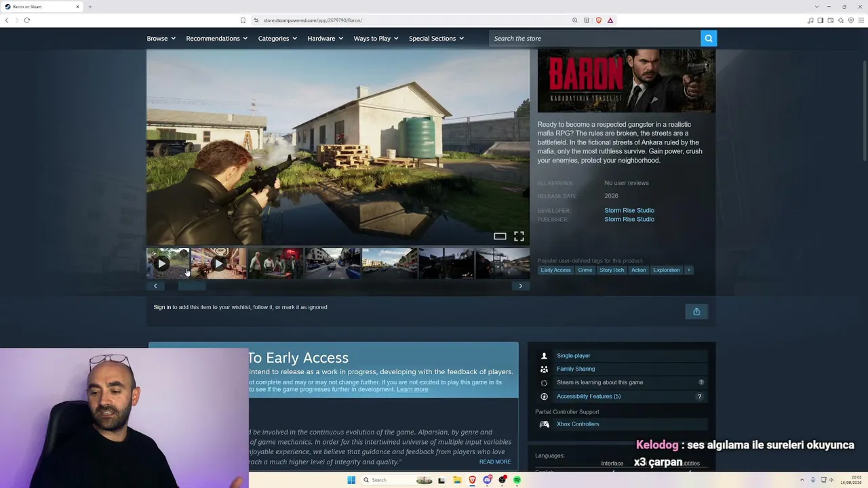Select the Early Access tag
The image size is (868, 488).
pyautogui.click(x=555, y=270)
